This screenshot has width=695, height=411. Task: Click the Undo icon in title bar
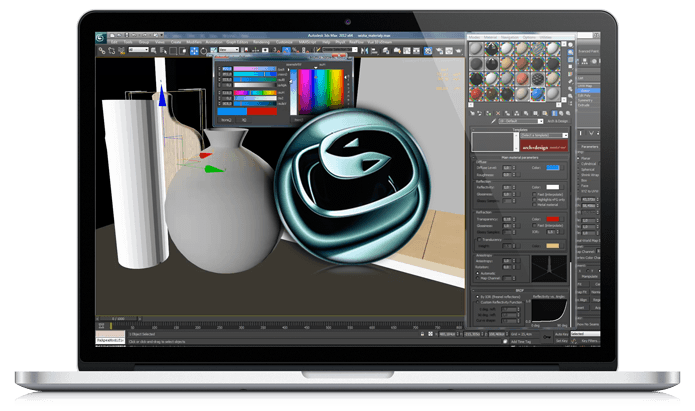pyautogui.click(x=131, y=36)
